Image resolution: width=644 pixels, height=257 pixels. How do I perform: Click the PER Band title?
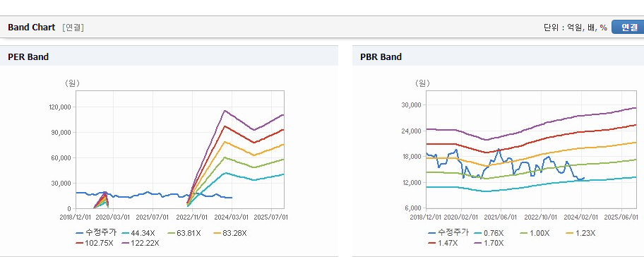point(28,57)
